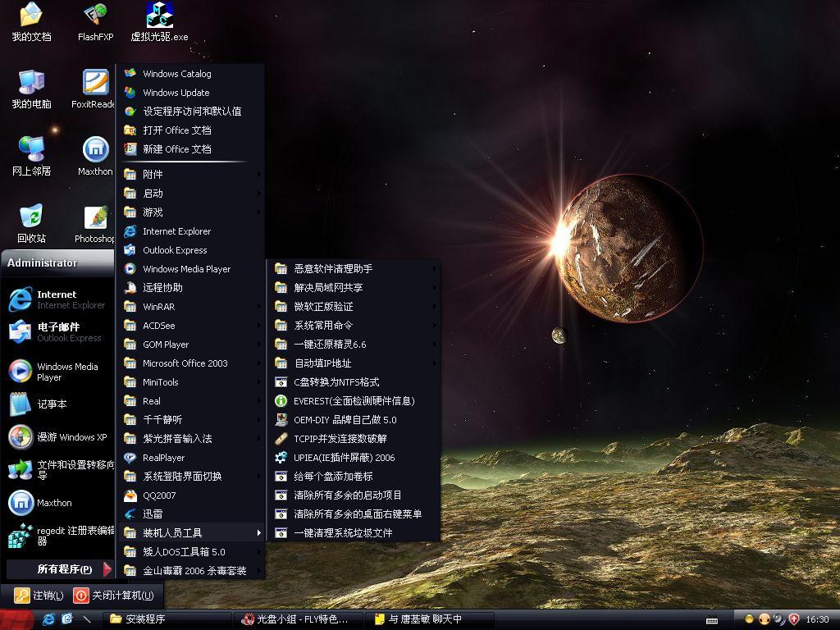Click Internet Explorer quick launch icon in taskbar
Viewport: 840px width, 630px height.
click(48, 619)
